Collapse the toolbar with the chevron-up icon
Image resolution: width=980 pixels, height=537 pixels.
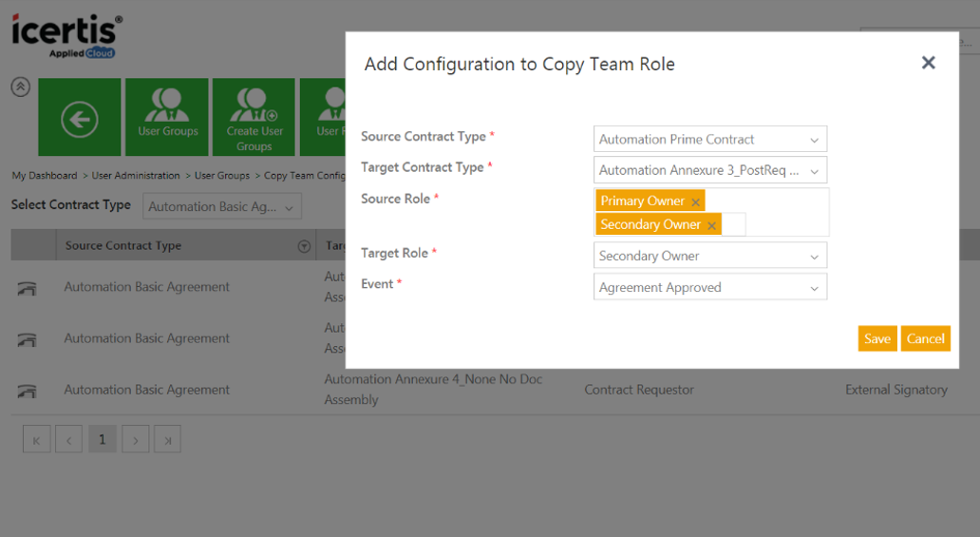(20, 86)
